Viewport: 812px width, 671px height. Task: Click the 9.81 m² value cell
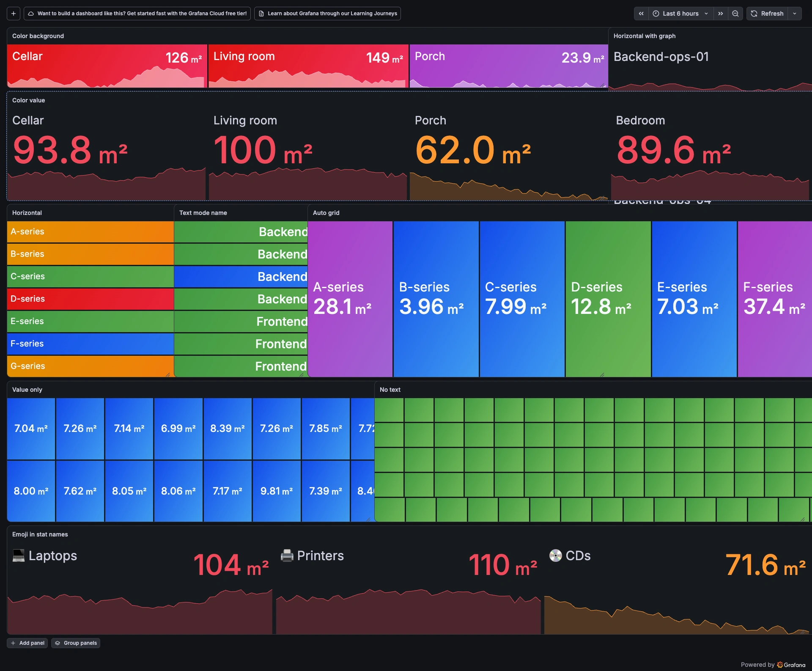tap(277, 491)
